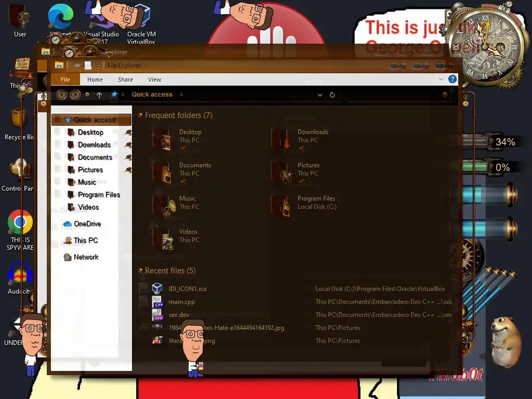Open the Oracle VM VirtualBox desktop icon
This screenshot has width=532, height=399.
tap(141, 24)
